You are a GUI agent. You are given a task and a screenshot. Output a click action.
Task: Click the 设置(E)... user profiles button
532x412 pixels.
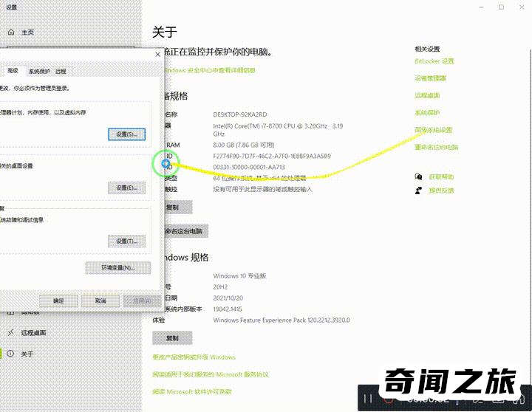pyautogui.click(x=126, y=188)
